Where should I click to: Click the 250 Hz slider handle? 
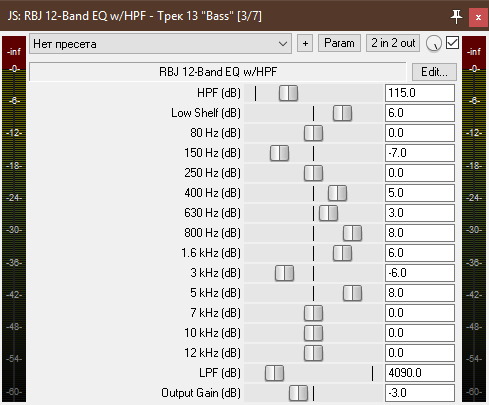(313, 173)
